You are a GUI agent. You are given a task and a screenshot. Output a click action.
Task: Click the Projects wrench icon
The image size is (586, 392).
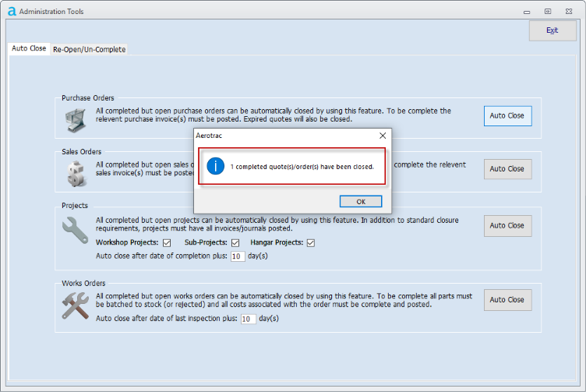pyautogui.click(x=76, y=230)
